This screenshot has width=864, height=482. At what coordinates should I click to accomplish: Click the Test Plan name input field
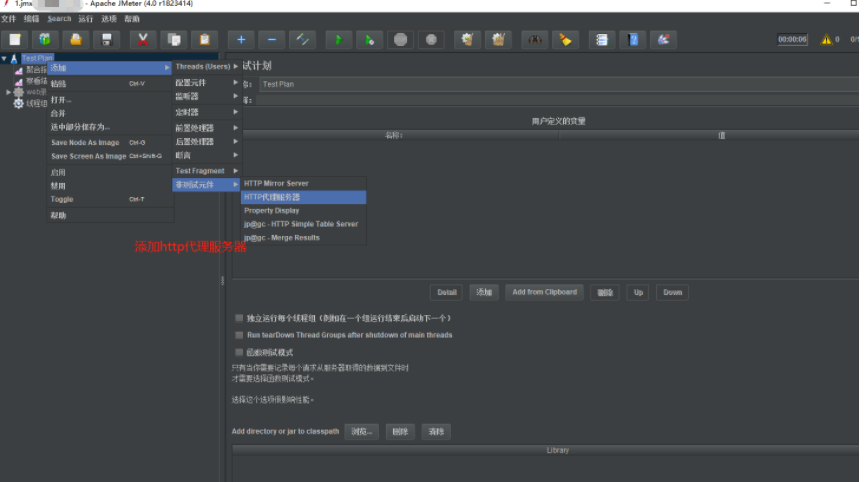coord(558,84)
